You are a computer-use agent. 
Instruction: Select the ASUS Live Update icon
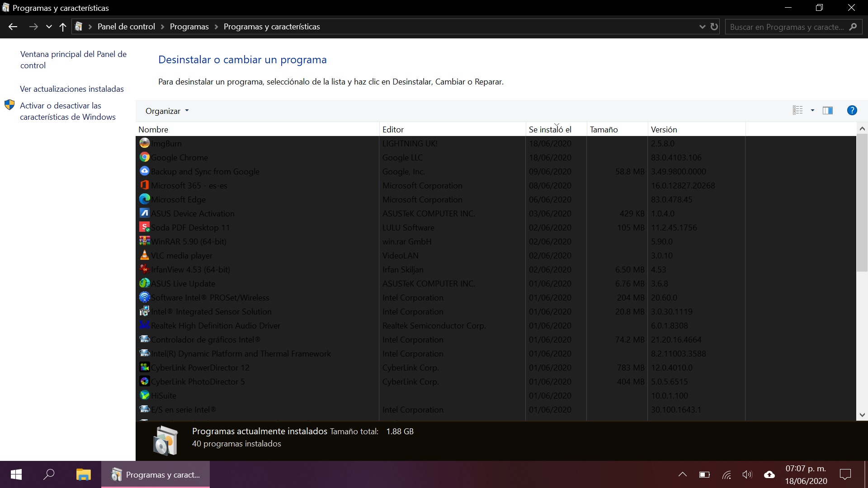tap(145, 283)
